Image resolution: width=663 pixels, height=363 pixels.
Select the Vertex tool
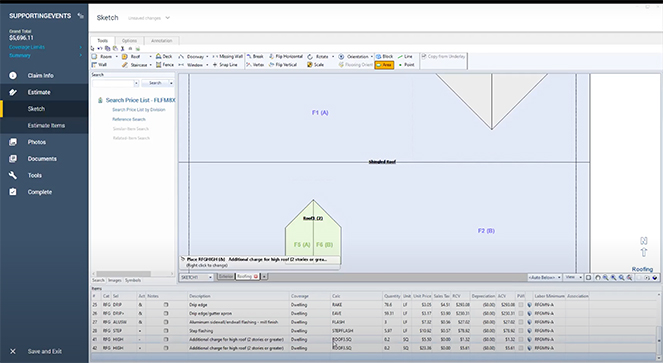[255, 65]
